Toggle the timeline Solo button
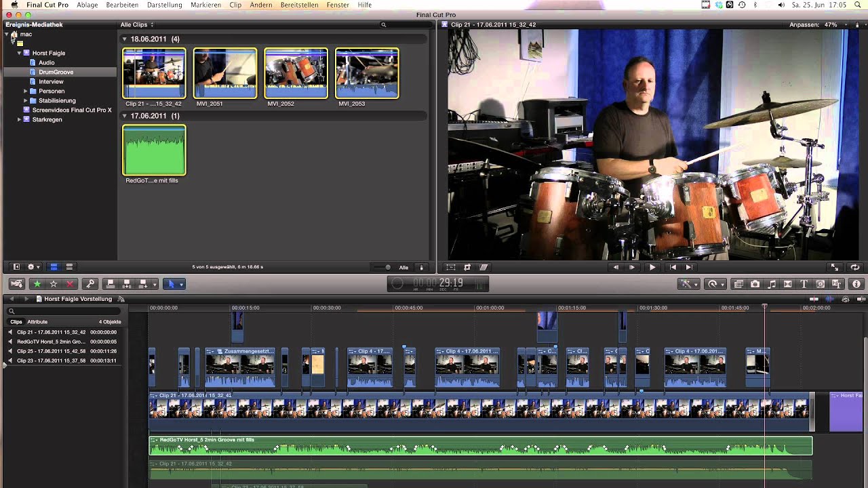 point(845,299)
